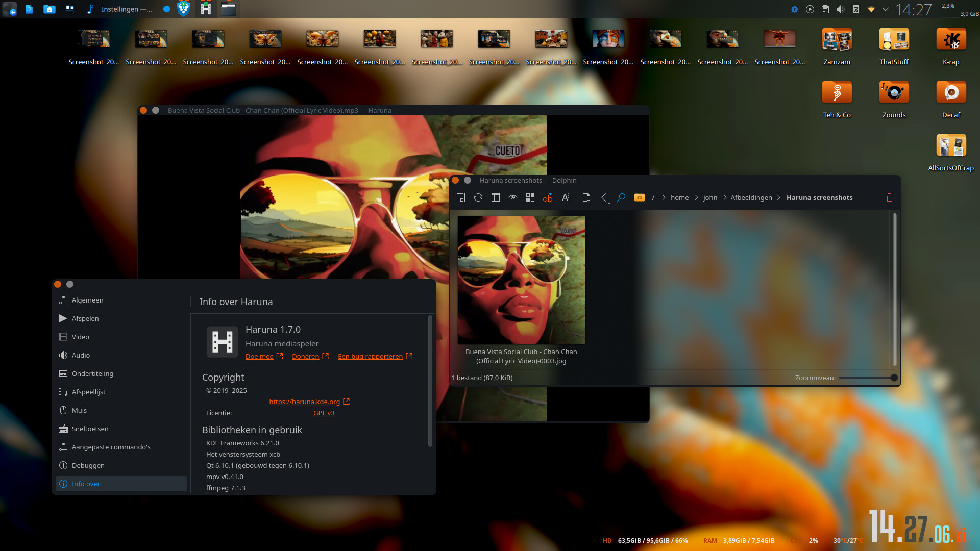980x551 pixels.
Task: Open the volume icon in system tray
Action: (841, 9)
